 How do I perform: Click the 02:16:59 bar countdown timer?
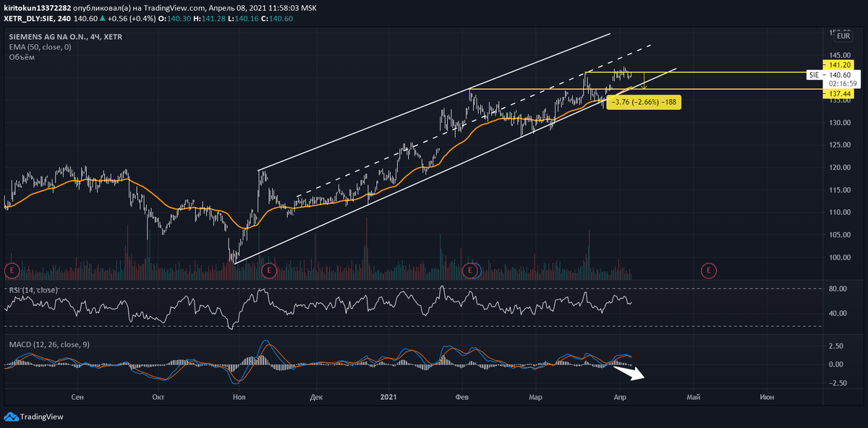pos(842,84)
